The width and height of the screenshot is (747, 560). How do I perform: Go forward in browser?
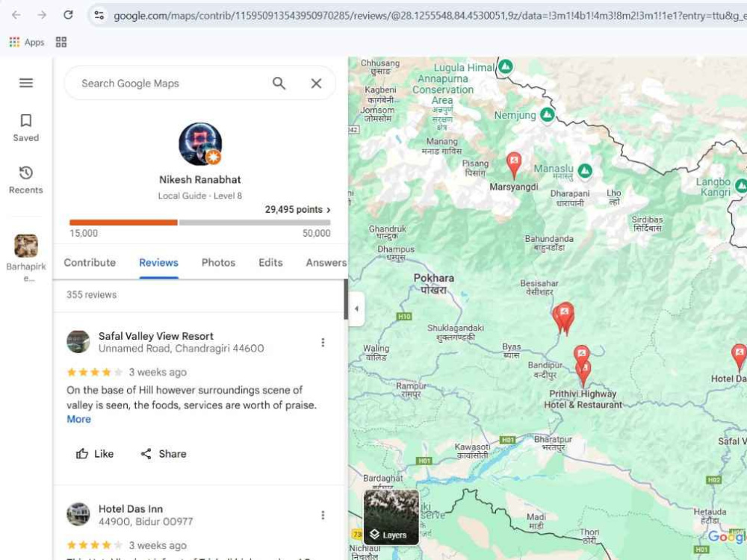click(x=42, y=15)
